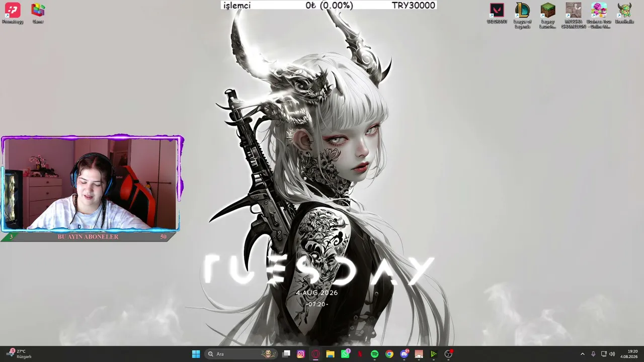The image size is (644, 362).
Task: Open the green play-arrow app in taskbar
Action: [433, 354]
